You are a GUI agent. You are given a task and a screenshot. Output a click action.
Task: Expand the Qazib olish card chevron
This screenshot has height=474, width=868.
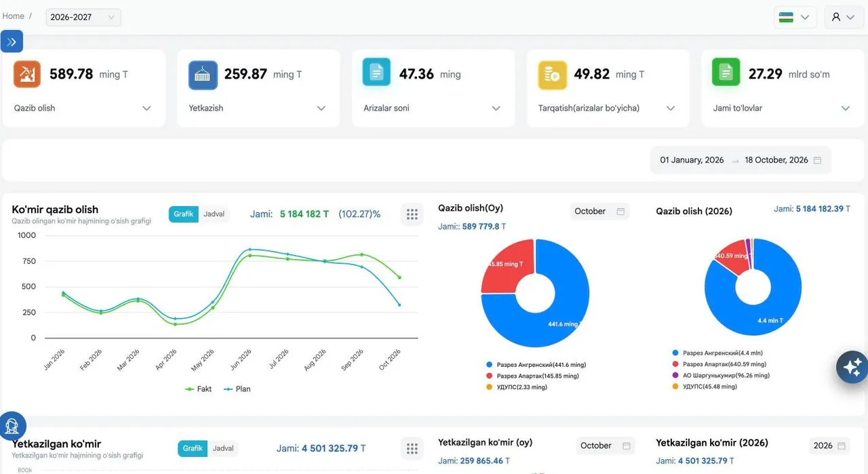tap(146, 108)
